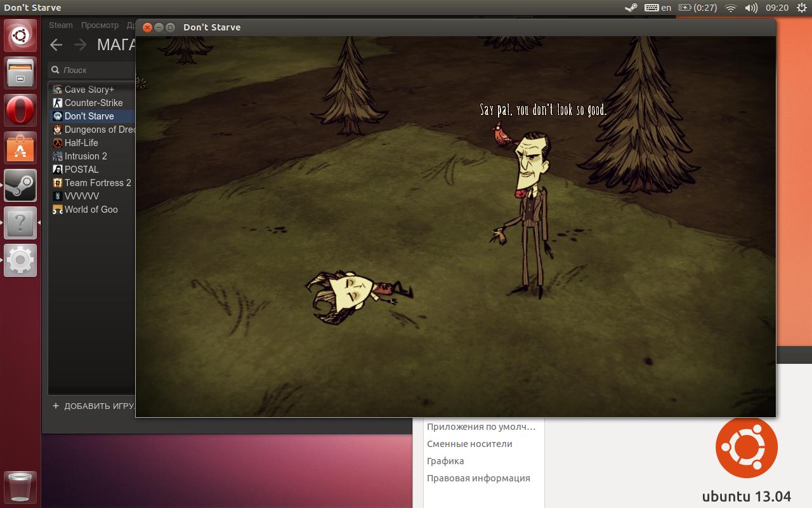This screenshot has width=812, height=508.
Task: Launch Opera browser from the dock
Action: click(20, 110)
